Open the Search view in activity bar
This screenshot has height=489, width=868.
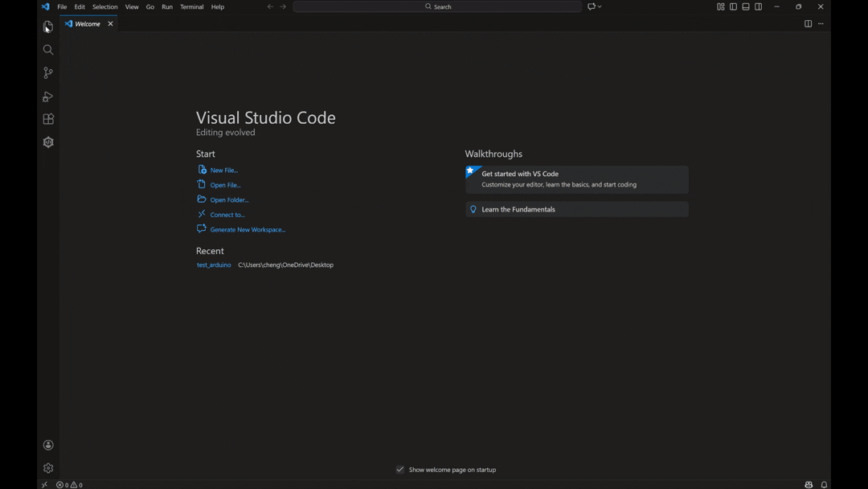(48, 50)
